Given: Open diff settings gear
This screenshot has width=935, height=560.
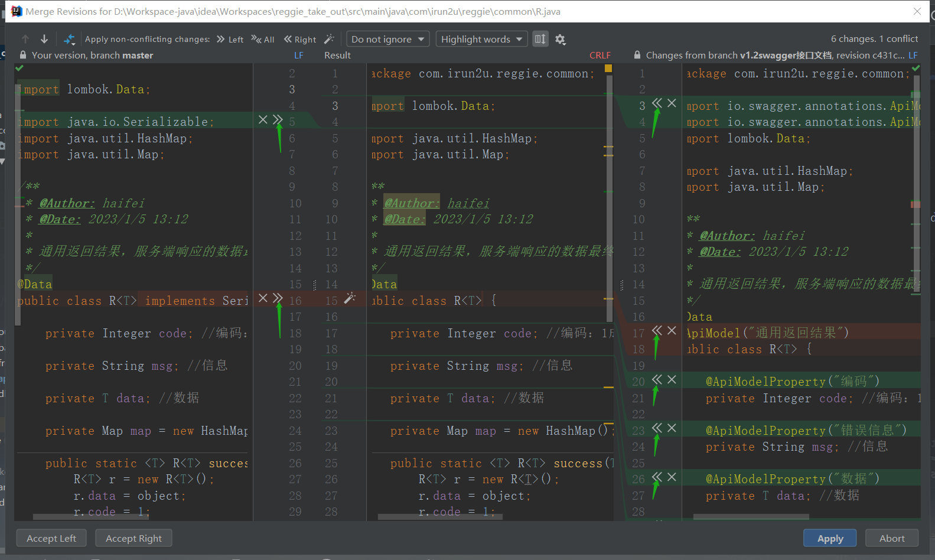Looking at the screenshot, I should point(561,40).
